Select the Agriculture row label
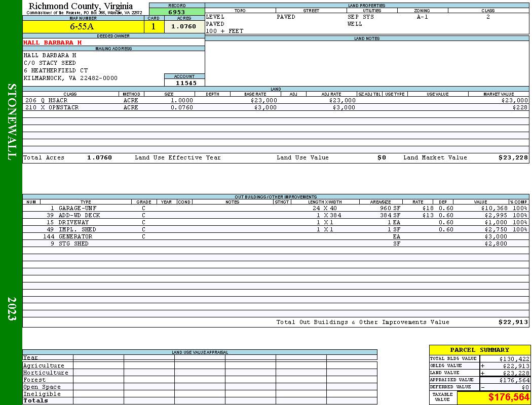The image size is (532, 405). coord(44,366)
